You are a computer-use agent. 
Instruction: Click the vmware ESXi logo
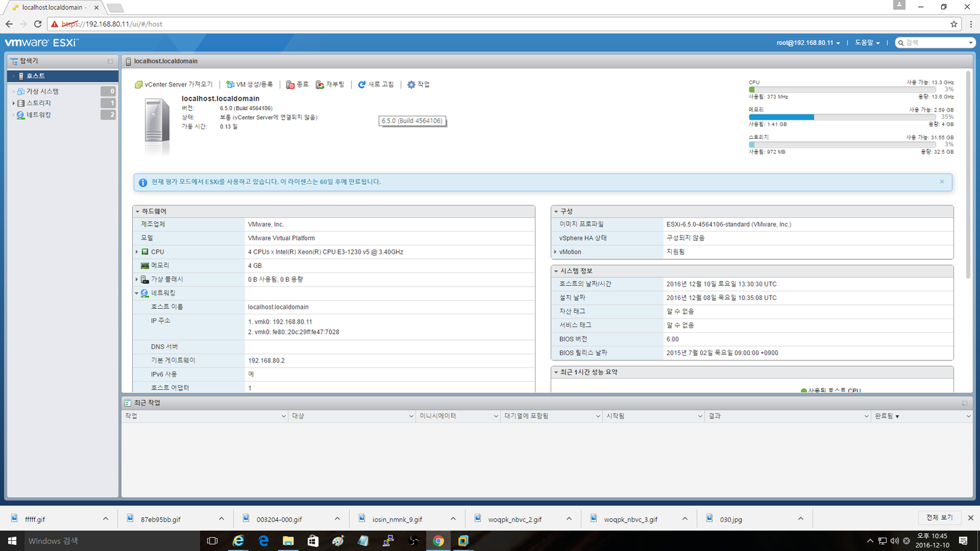coord(42,43)
